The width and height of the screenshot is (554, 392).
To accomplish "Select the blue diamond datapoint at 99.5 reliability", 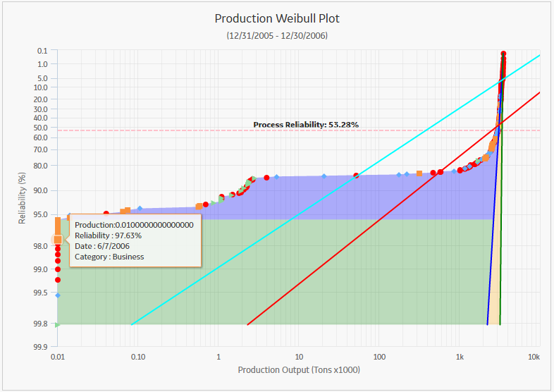I will point(58,295).
